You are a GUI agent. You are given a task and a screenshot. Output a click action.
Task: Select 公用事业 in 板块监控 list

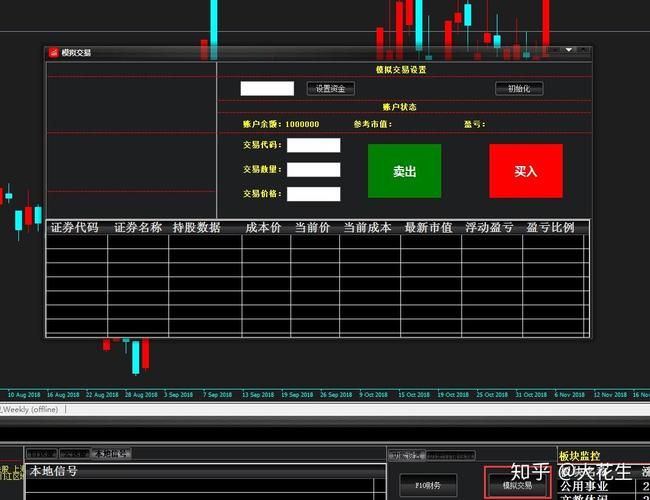pos(585,485)
